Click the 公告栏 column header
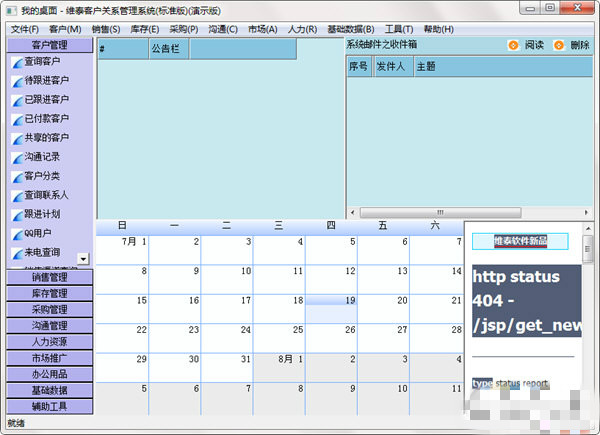 point(169,49)
